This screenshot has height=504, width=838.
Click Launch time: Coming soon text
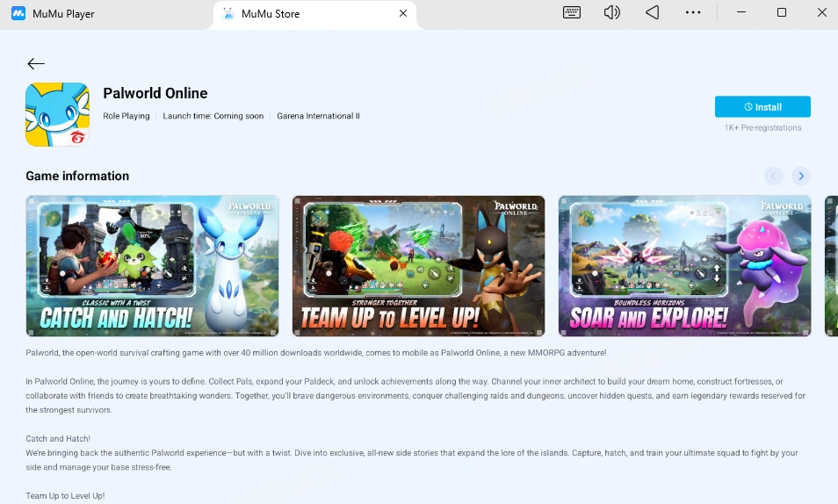(x=213, y=116)
